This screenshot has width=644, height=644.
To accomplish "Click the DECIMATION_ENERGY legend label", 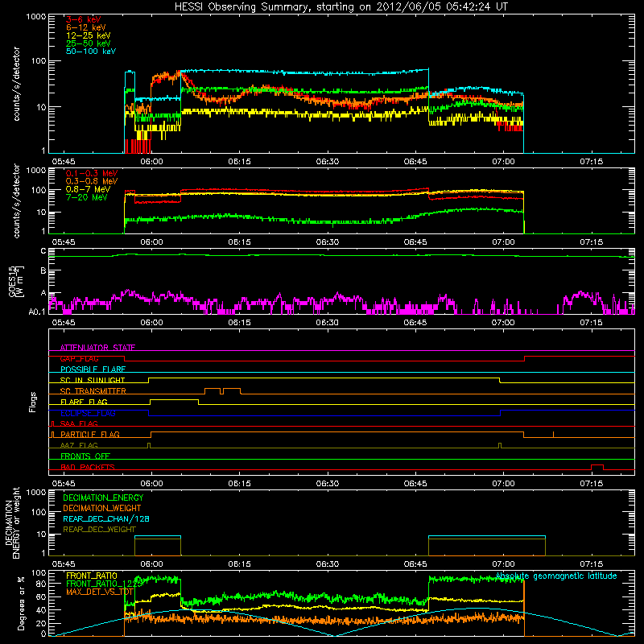I will (103, 497).
